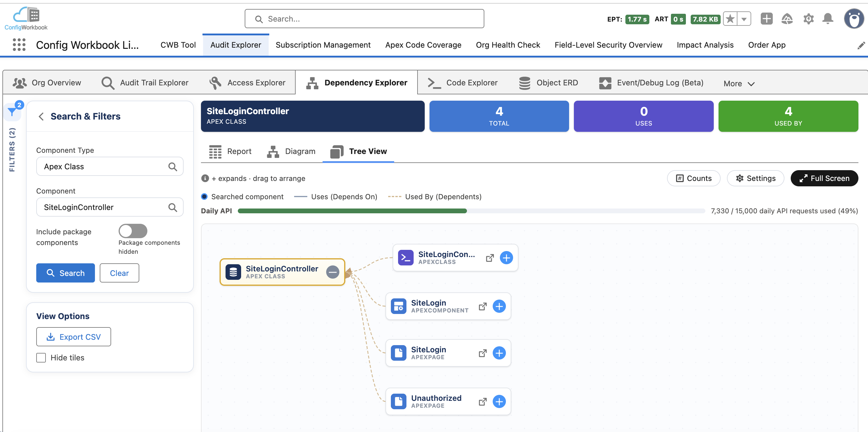Collapse Search & Filters with back chevron
868x432 pixels.
tap(41, 117)
